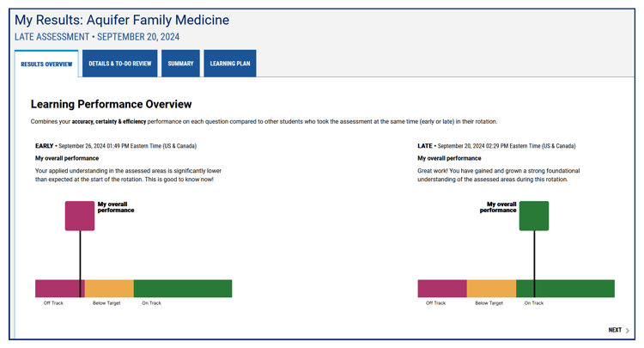
Task: Click the Early chart's green On Track segment
Action: 183,289
